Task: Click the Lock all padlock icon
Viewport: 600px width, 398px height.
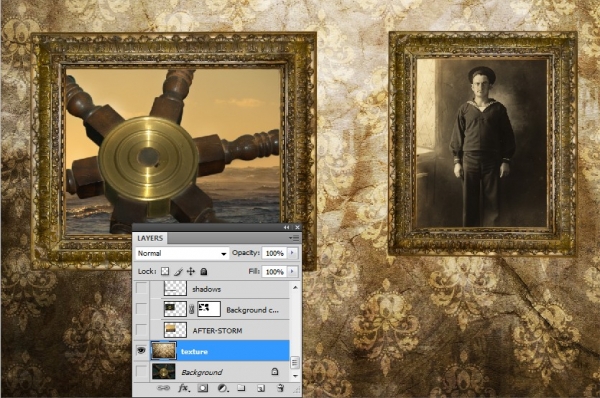Action: click(204, 271)
